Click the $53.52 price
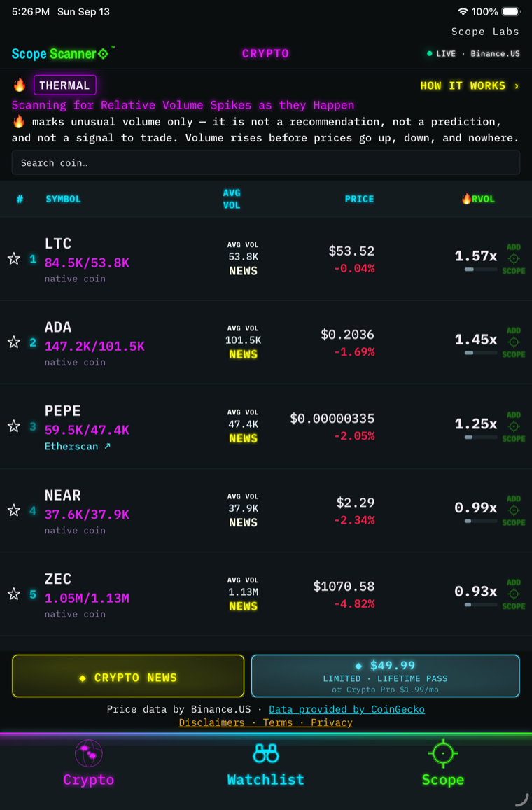The width and height of the screenshot is (532, 810). (351, 251)
